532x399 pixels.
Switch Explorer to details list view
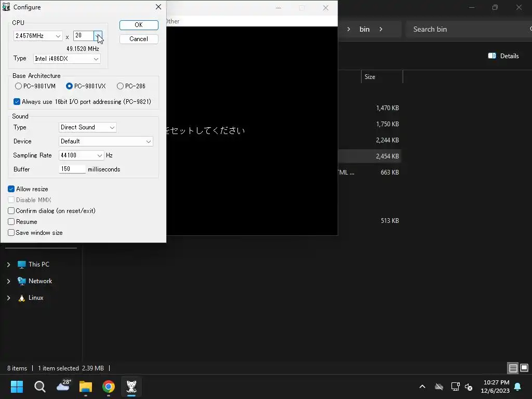pyautogui.click(x=513, y=368)
